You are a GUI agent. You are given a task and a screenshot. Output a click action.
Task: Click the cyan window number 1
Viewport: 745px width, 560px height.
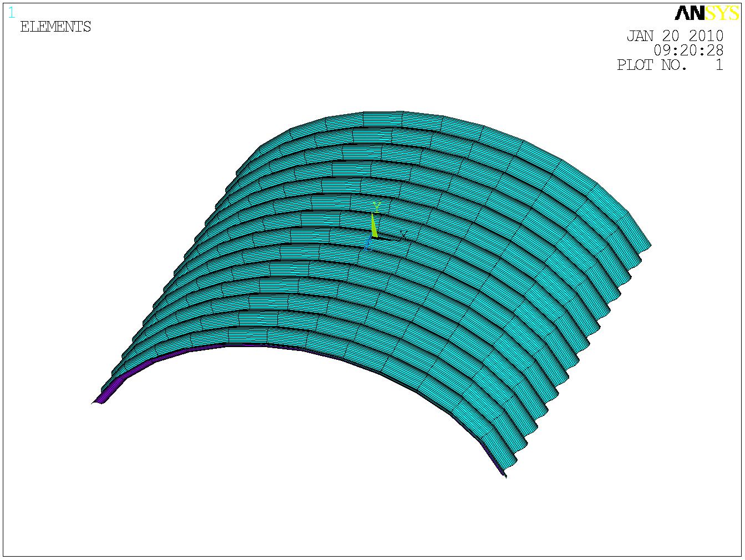coord(12,13)
